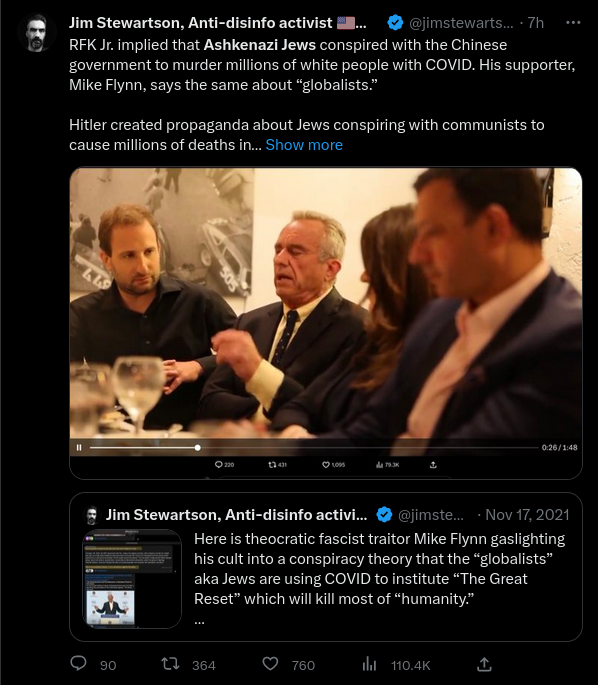
Task: Pause the playing video
Action: click(79, 447)
